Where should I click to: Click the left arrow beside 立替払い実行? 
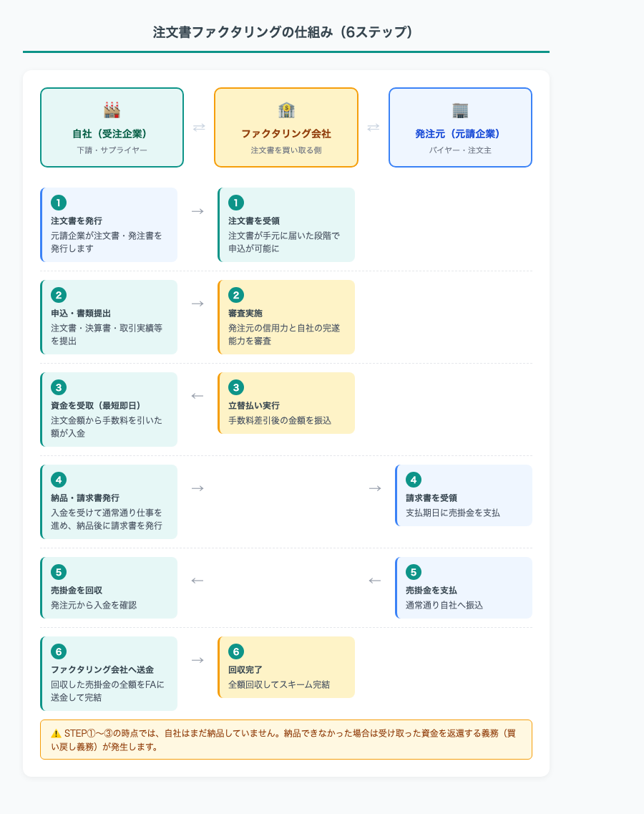click(197, 394)
